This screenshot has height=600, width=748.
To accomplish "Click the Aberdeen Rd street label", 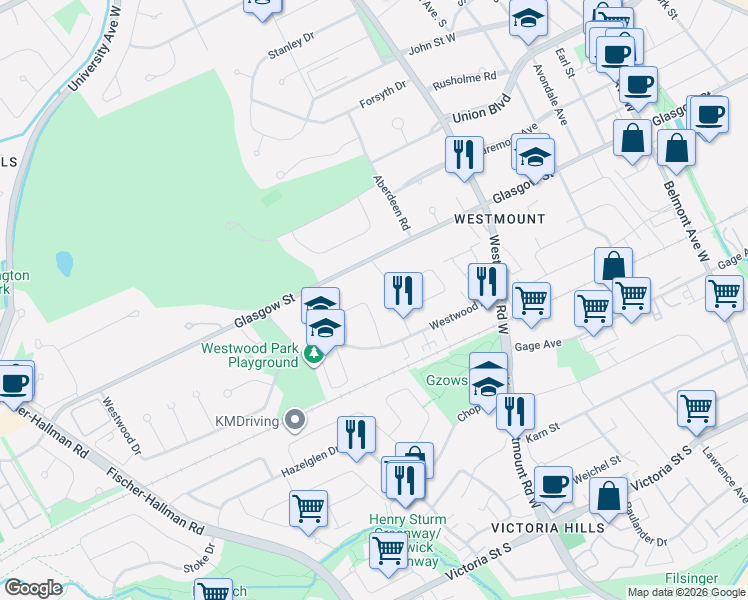I will point(392,203).
